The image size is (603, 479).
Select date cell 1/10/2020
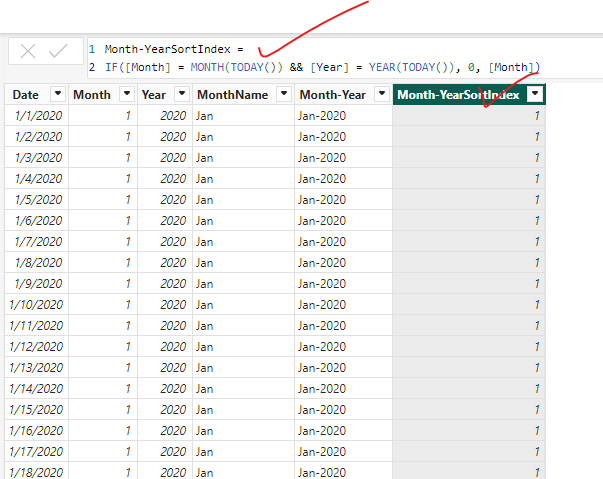point(36,305)
